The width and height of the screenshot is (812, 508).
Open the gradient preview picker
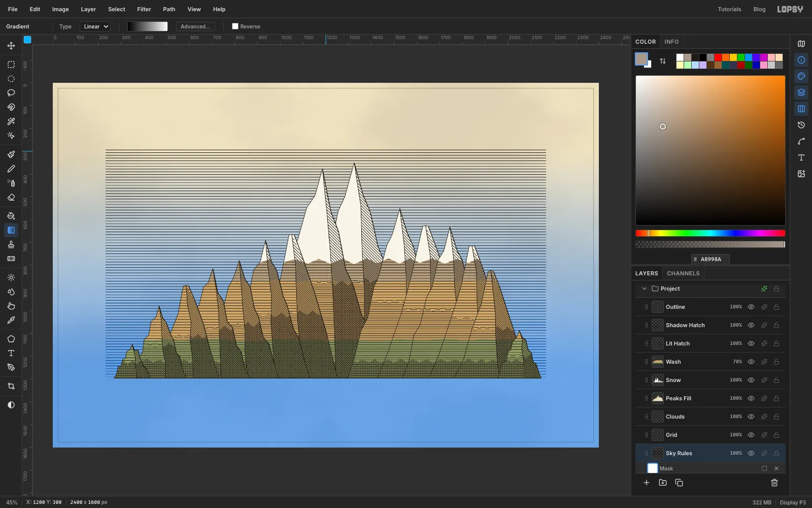click(148, 26)
